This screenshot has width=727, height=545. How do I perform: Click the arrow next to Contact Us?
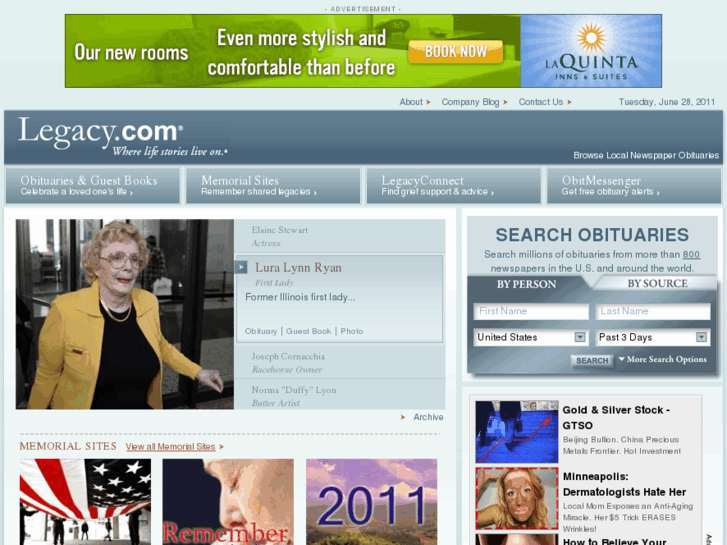[569, 102]
